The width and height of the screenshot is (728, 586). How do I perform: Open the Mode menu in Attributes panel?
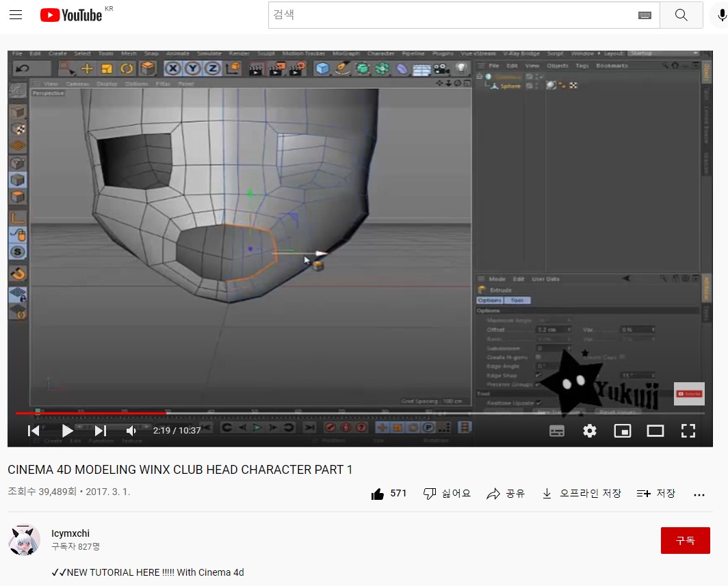point(496,279)
